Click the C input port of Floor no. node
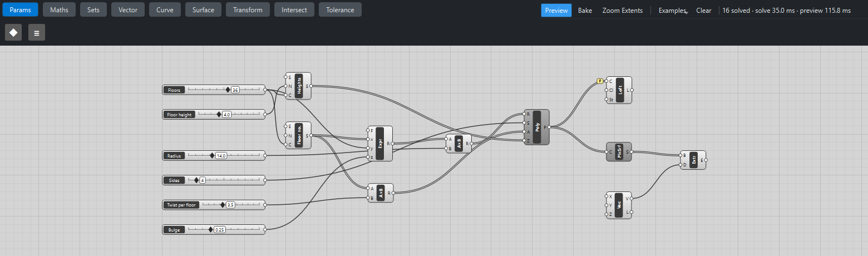The width and height of the screenshot is (868, 256). (x=286, y=145)
